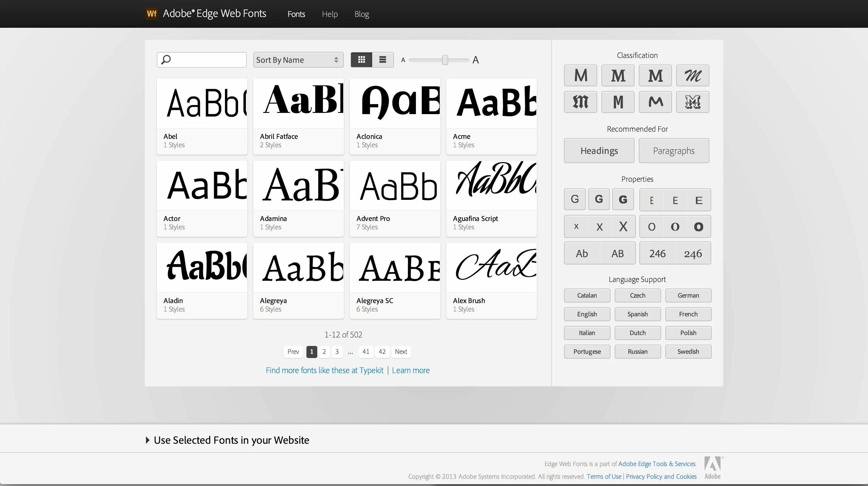
Task: Open the Sort By Name dropdown
Action: coord(297,59)
